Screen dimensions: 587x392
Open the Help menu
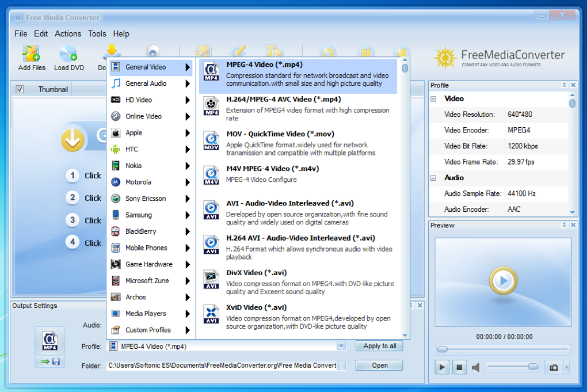pos(121,34)
